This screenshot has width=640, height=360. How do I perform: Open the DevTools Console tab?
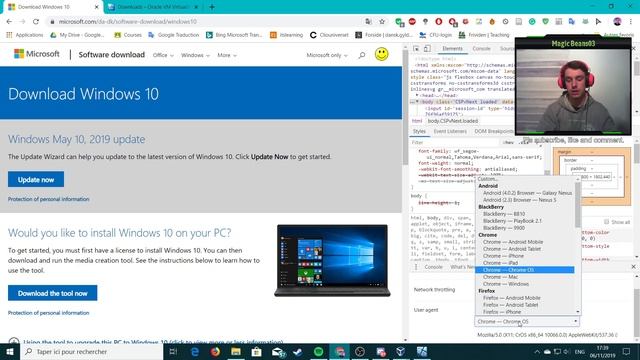(x=481, y=49)
